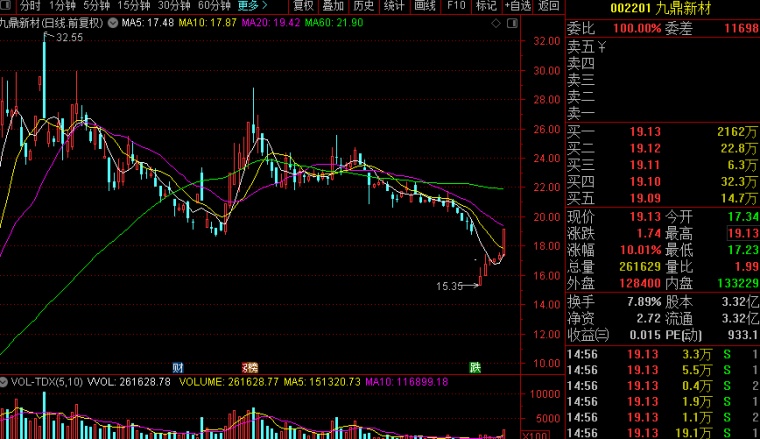Switch to the 60分钟 period tab

[214, 6]
